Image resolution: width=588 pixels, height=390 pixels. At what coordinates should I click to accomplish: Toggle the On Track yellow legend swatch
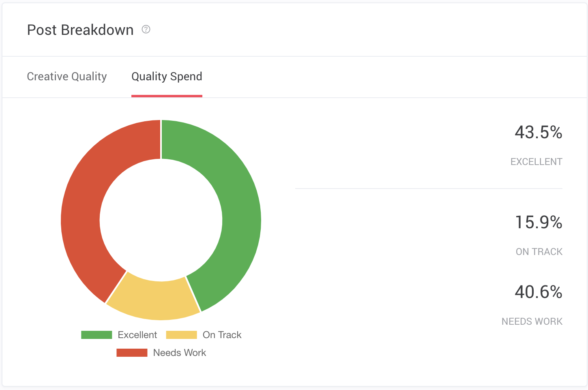[181, 335]
